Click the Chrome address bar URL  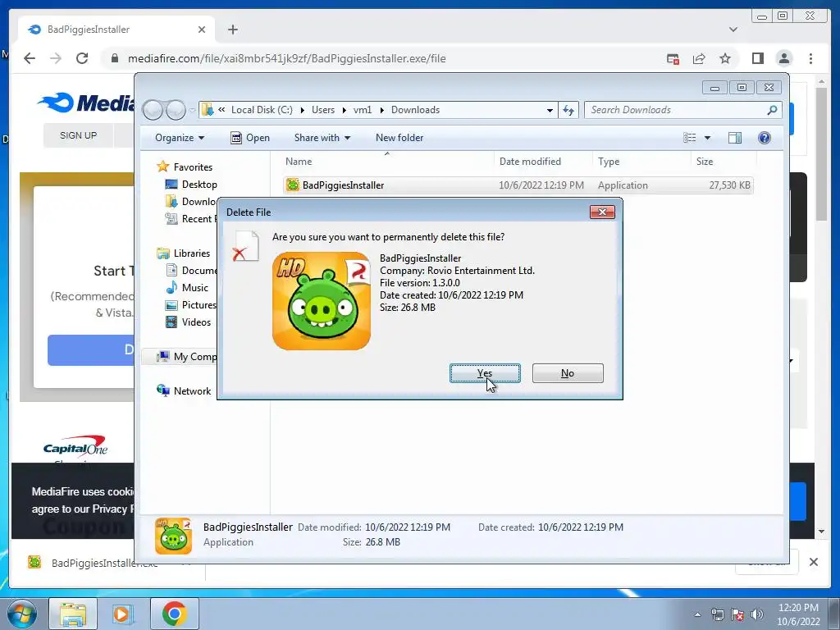click(x=286, y=58)
